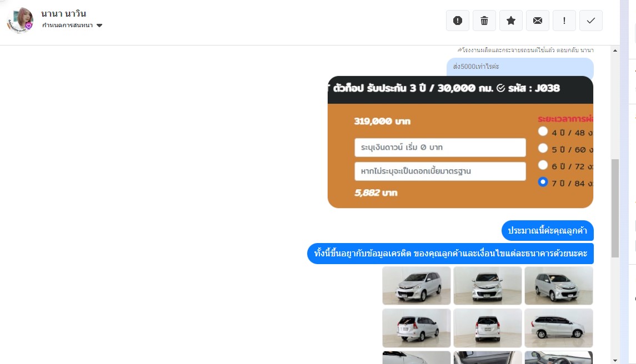Click the chat vertical scrollbar thumb
The height and width of the screenshot is (364, 636).
click(x=615, y=208)
